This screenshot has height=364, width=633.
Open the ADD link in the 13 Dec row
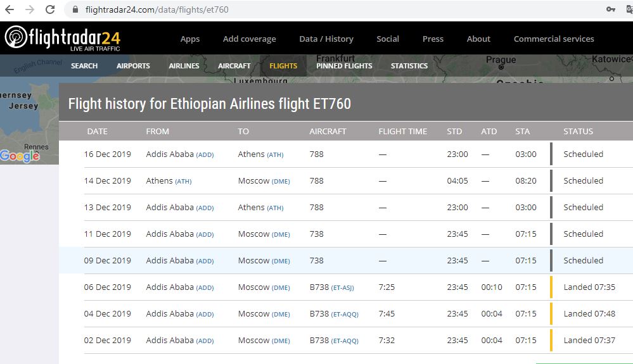[205, 208]
